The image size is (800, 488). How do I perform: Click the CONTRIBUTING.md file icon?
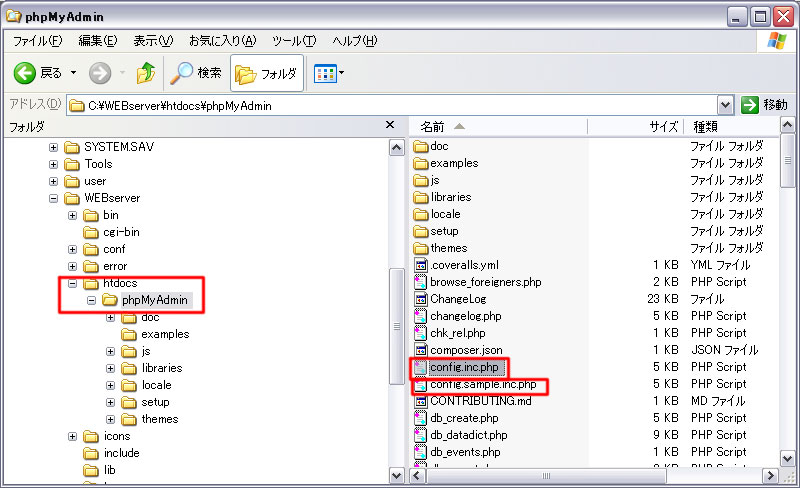[x=420, y=401]
